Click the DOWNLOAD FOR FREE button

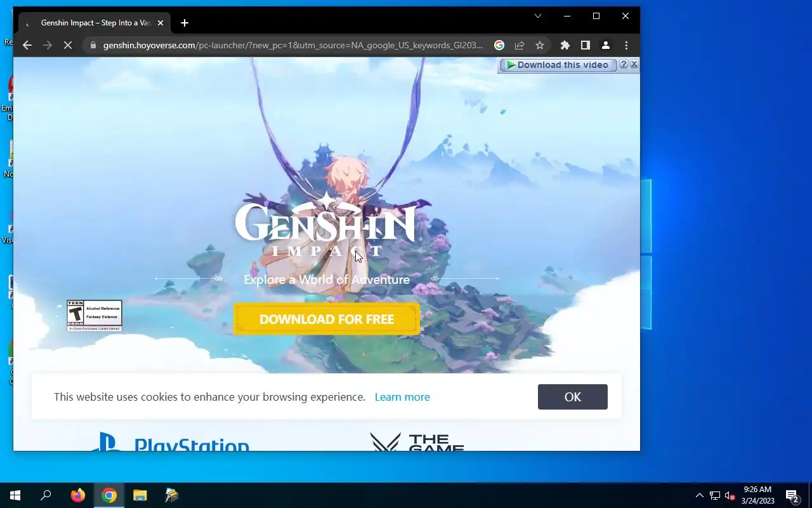(x=327, y=319)
